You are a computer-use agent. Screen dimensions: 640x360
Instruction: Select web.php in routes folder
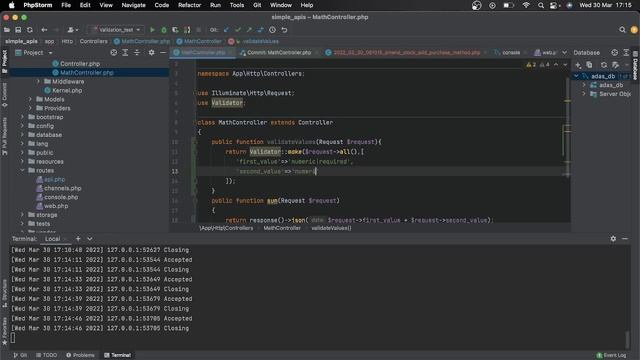(x=56, y=206)
